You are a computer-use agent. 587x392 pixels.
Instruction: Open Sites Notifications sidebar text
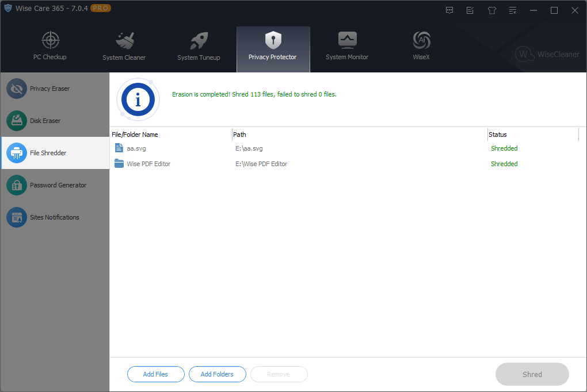tap(55, 217)
